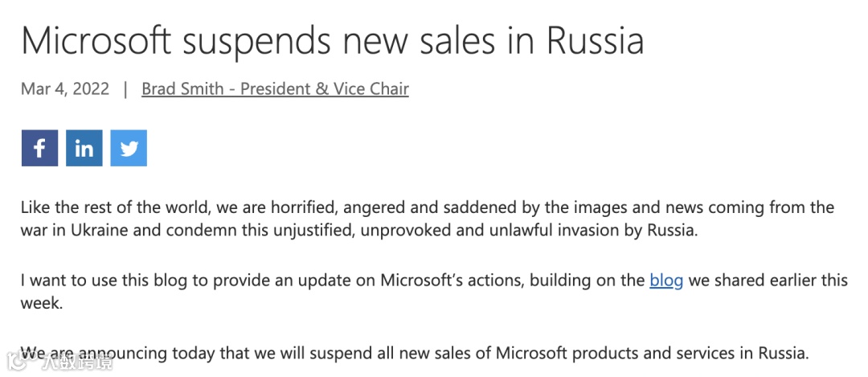Follow the 'blog' hyperlink in the second paragraph
Screen dimensions: 868x377
point(666,281)
